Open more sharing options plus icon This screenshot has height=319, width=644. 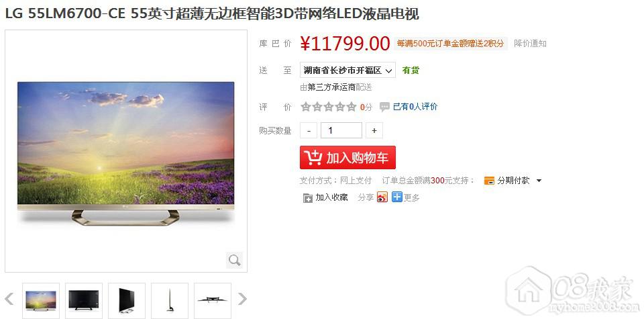click(x=396, y=197)
